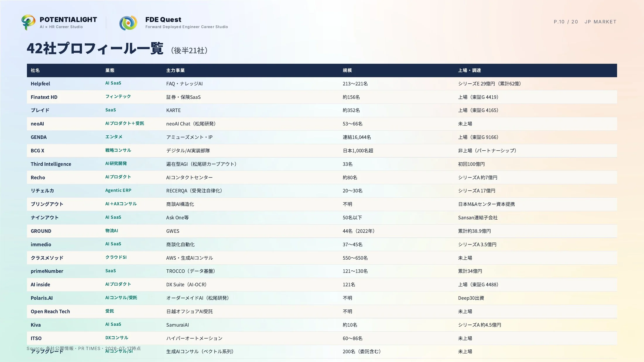The height and width of the screenshot is (362, 644).
Task: Select the Helpfeel company name cell
Action: point(40,84)
